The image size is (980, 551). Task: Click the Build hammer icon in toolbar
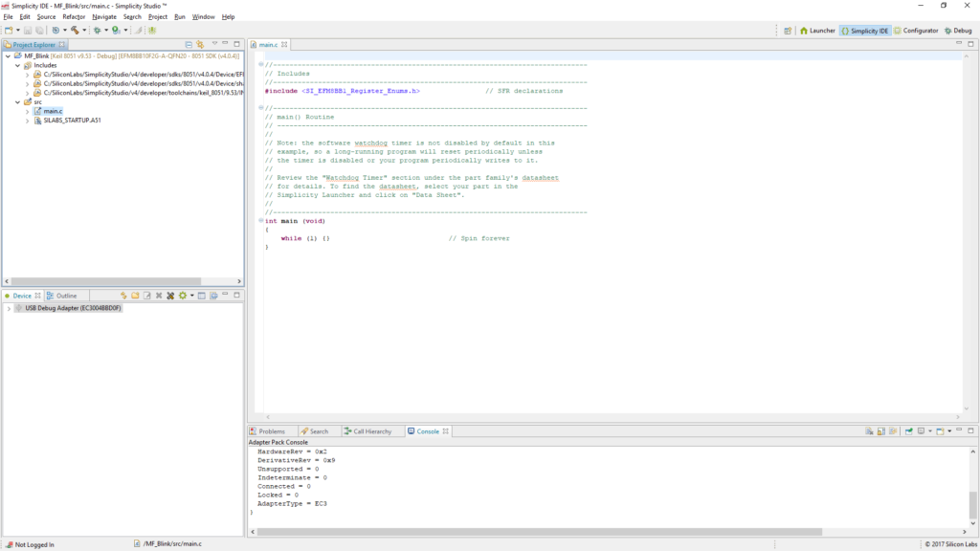point(74,31)
